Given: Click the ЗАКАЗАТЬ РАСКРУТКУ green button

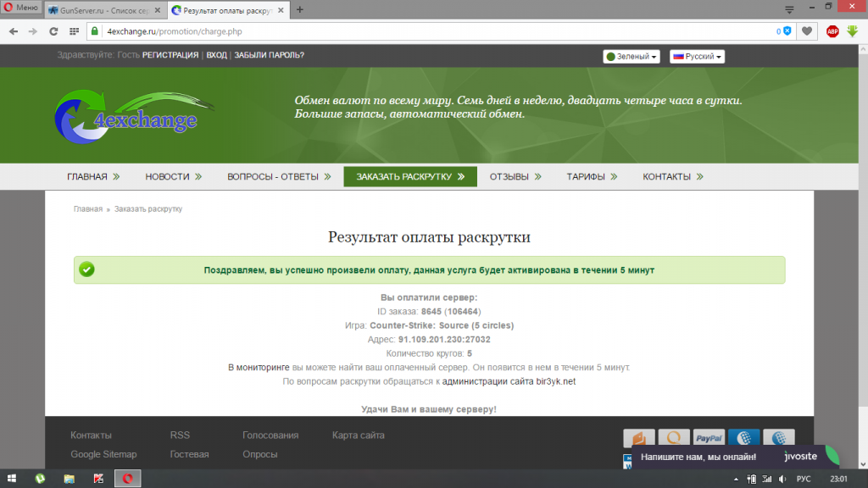Looking at the screenshot, I should [410, 177].
